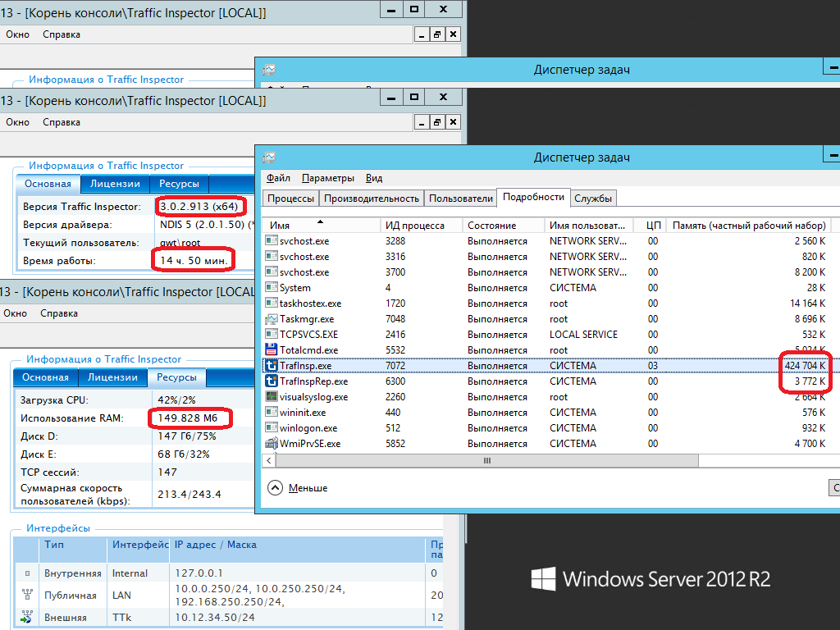The image size is (840, 630).
Task: Collapse Task Manager with the Меньше button
Action: click(x=308, y=488)
